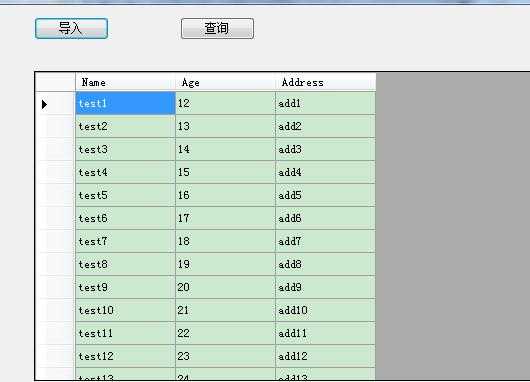Select the test3 name cell
Image resolution: width=530 pixels, height=382 pixels.
(x=125, y=149)
